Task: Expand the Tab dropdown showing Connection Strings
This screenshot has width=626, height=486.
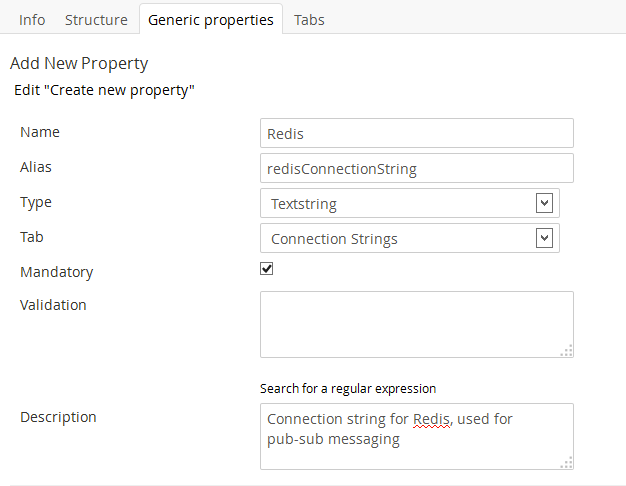Action: pos(409,238)
